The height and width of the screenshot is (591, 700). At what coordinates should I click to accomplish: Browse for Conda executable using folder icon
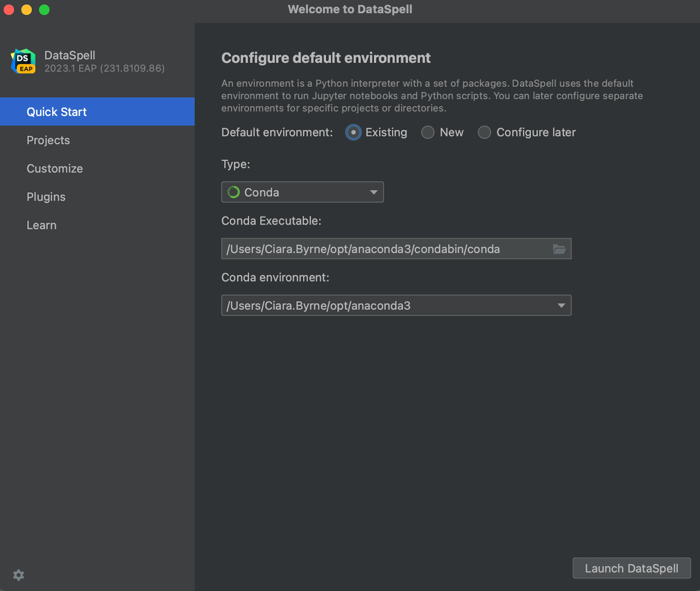coord(559,249)
